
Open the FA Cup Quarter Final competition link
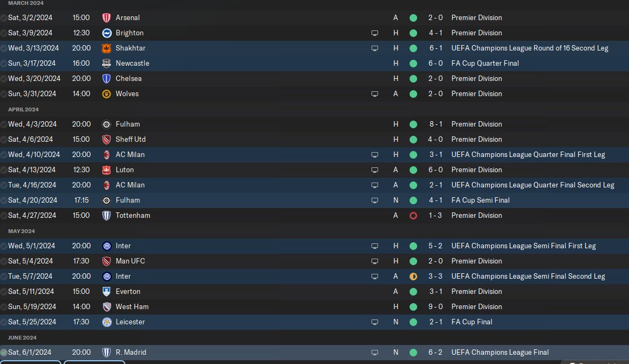pos(485,64)
